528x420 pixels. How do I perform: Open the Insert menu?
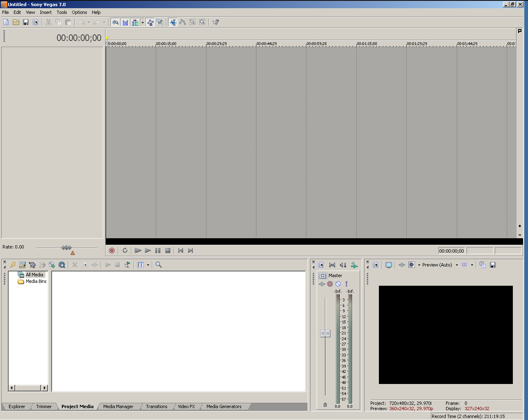(45, 12)
